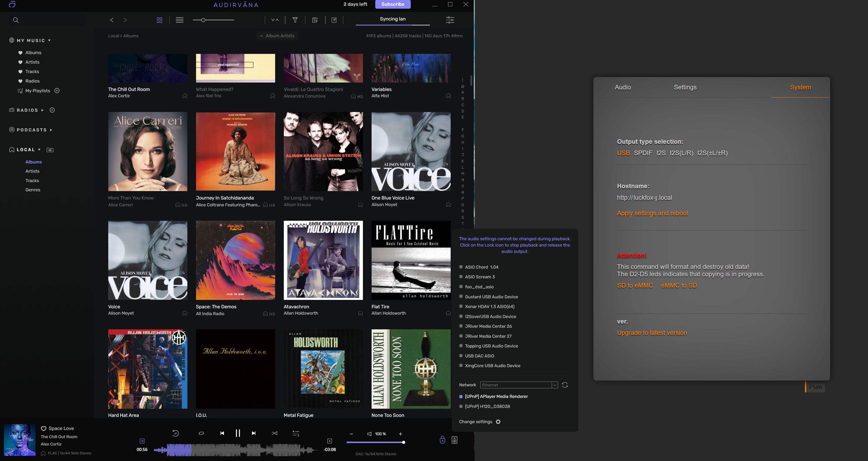
Task: Click the shuffle playback icon
Action: tap(275, 433)
